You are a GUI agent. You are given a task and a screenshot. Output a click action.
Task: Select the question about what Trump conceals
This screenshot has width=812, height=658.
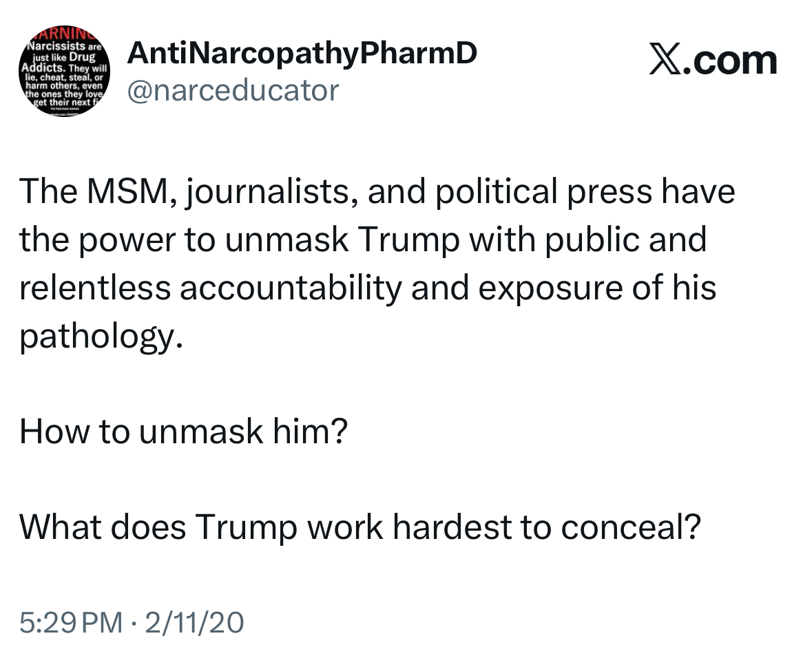(360, 527)
